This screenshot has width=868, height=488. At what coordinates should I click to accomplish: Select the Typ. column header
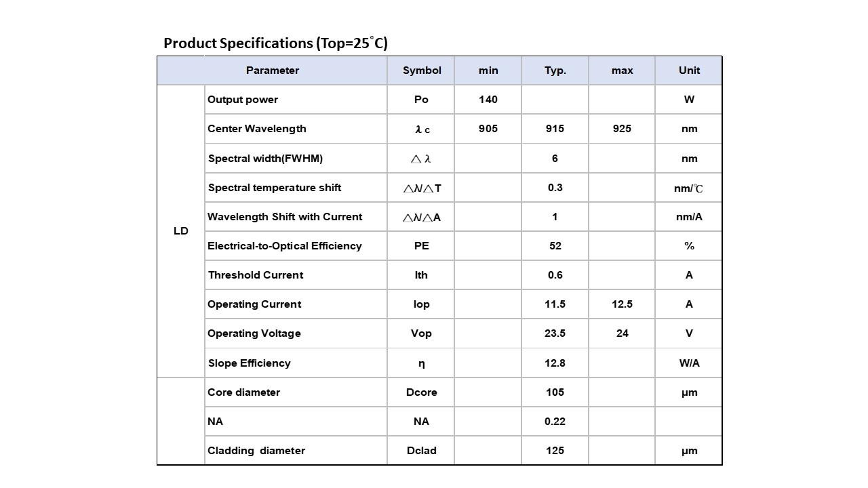555,70
